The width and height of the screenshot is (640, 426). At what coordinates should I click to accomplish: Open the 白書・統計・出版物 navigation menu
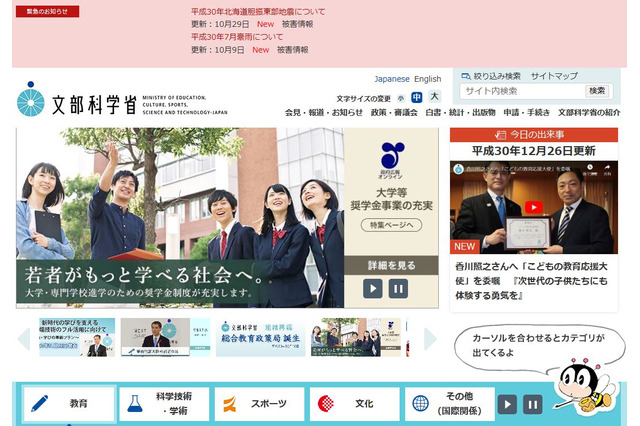tap(460, 113)
